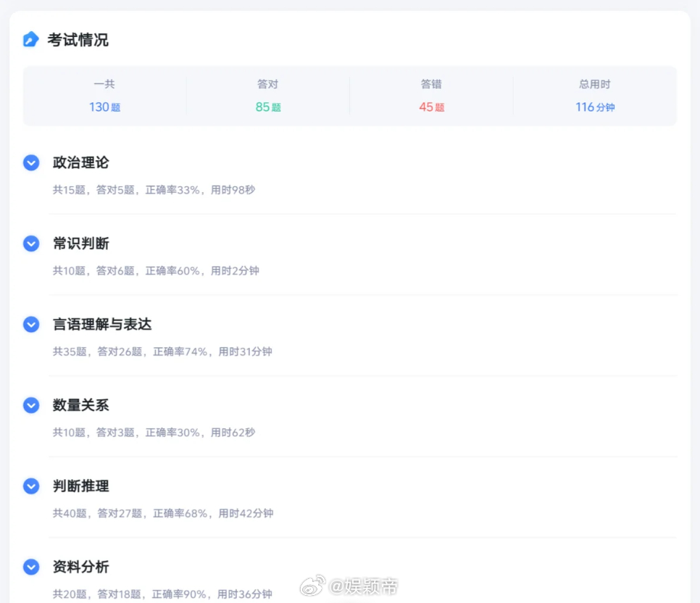Select the 答错 45题 statistic
The width and height of the screenshot is (700, 603).
point(431,107)
